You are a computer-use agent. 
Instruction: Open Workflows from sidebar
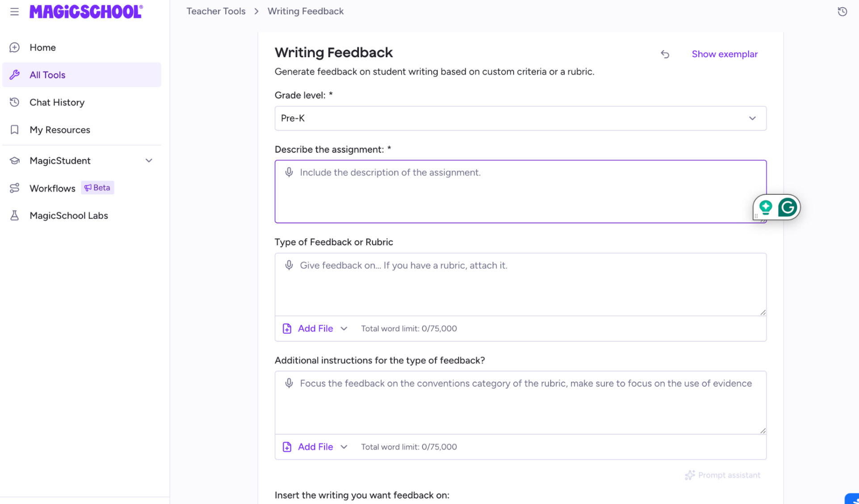click(52, 188)
